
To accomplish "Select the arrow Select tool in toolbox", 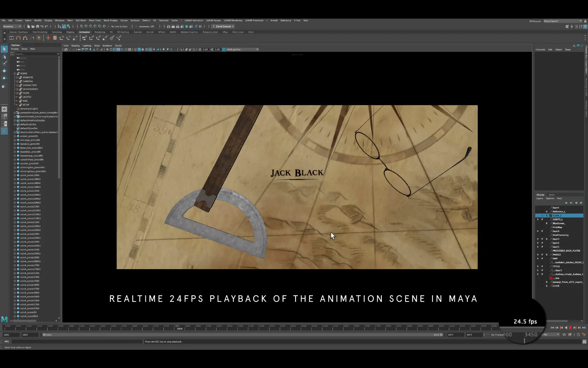I will tap(4, 49).
